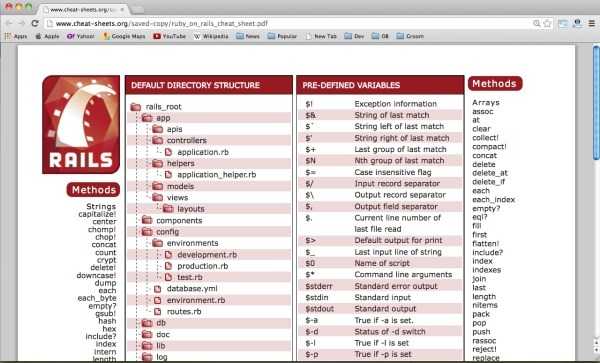Click the 'each_index' array method

[x=494, y=200]
